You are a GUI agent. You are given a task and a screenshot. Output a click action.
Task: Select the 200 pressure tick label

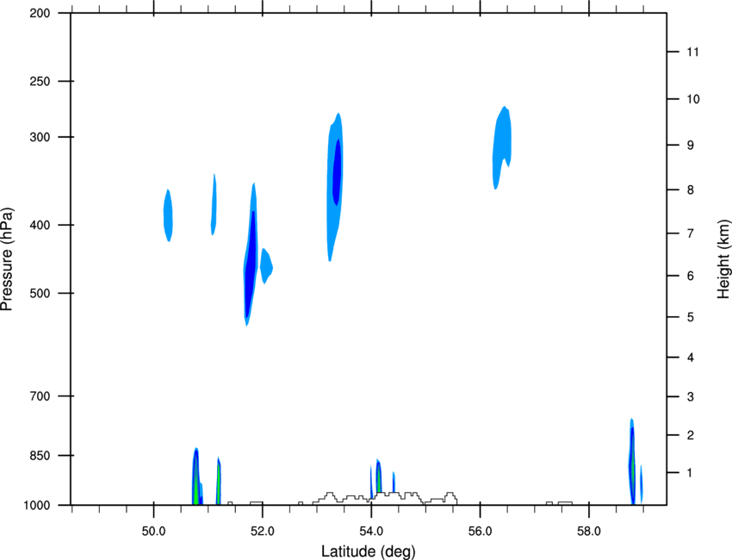(40, 14)
